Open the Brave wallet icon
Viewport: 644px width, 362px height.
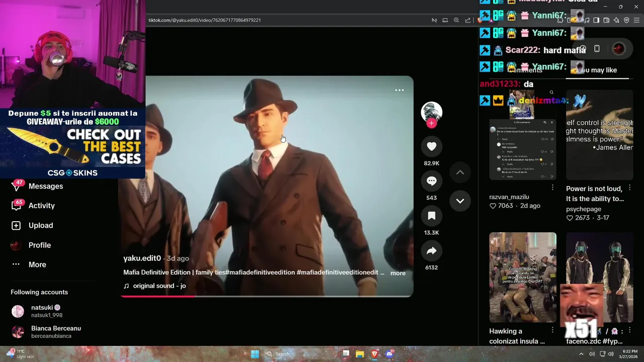pos(606,20)
